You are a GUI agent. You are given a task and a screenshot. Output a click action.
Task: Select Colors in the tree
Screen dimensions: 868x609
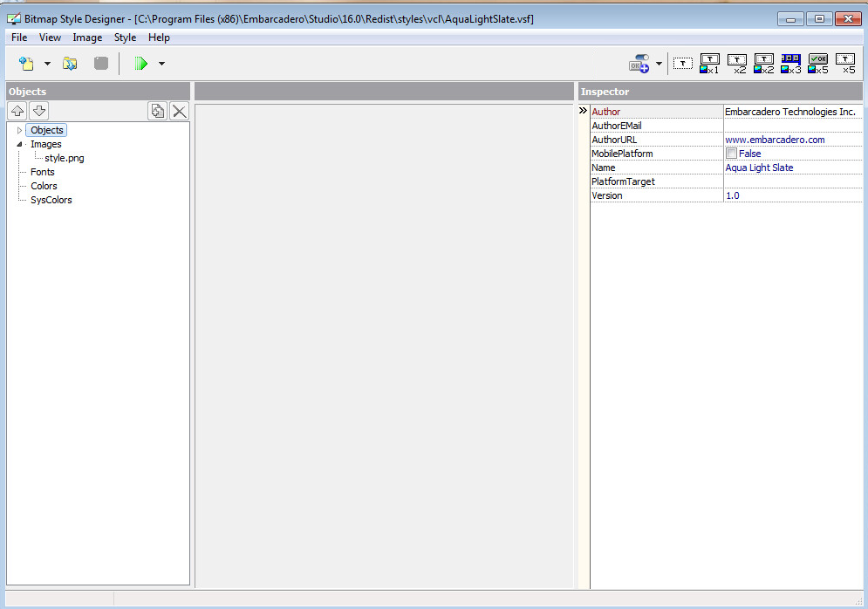click(x=44, y=186)
